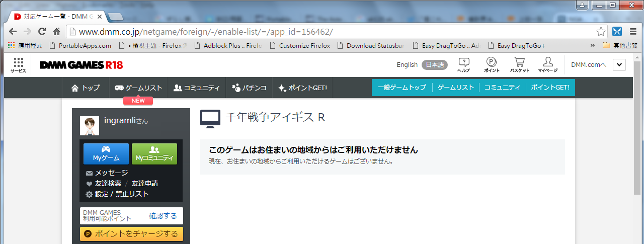Open the browser home page icon

click(x=57, y=31)
